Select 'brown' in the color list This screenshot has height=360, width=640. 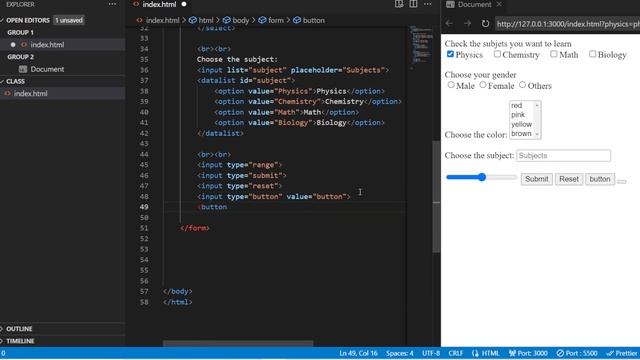pyautogui.click(x=521, y=133)
